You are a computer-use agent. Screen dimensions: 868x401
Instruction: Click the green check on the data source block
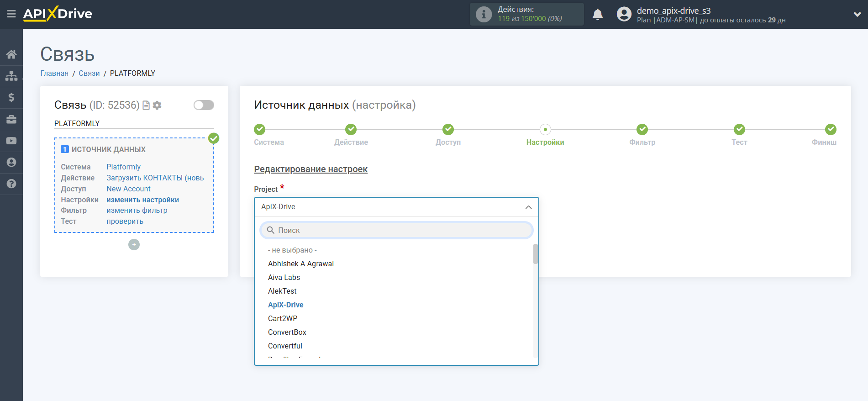pyautogui.click(x=214, y=138)
